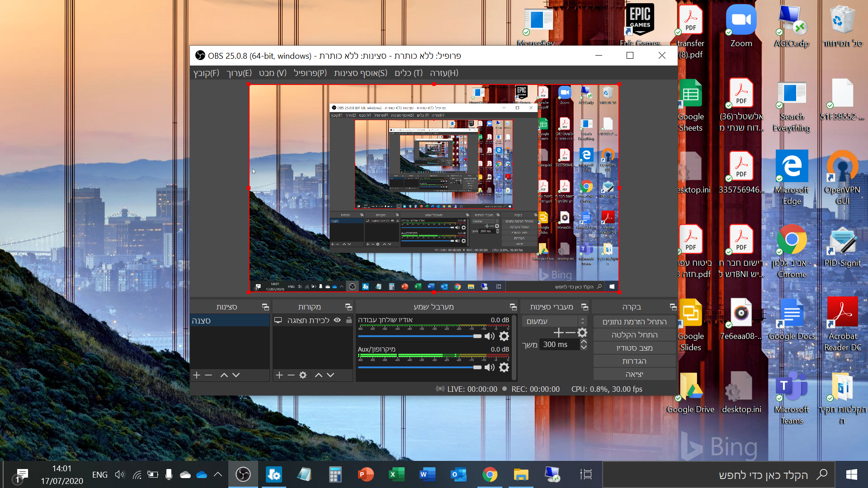Remove the scene transition with the minus icon

click(x=571, y=333)
